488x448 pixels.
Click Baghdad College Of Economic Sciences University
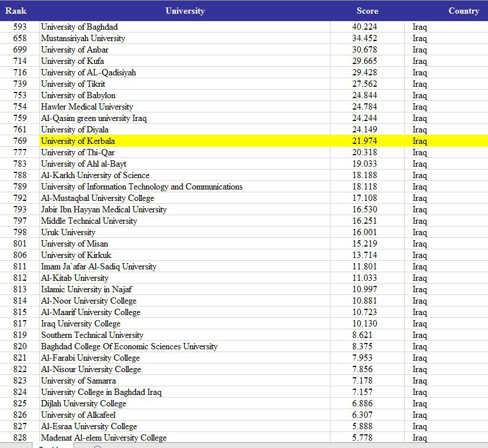coord(185,346)
